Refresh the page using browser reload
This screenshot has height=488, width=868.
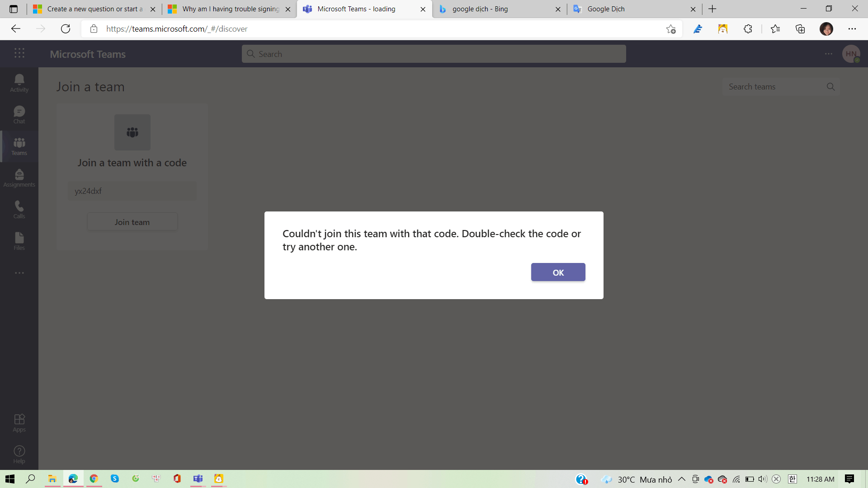click(x=66, y=29)
